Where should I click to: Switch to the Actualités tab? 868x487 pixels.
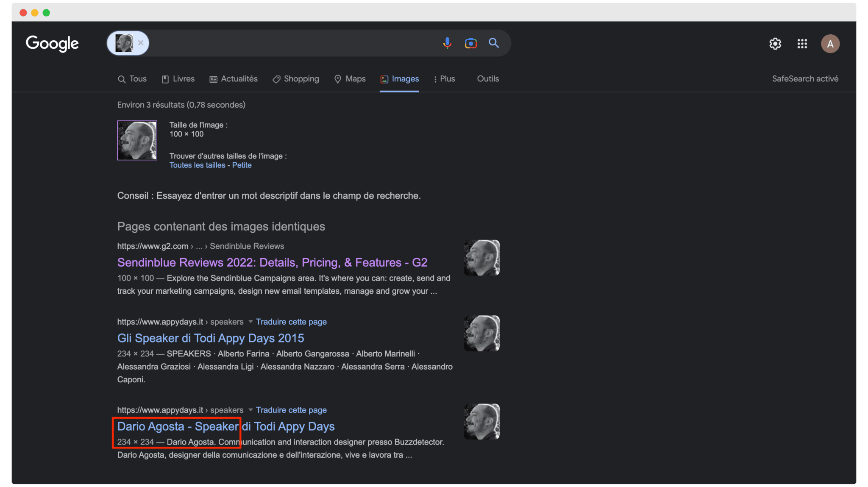coord(234,79)
